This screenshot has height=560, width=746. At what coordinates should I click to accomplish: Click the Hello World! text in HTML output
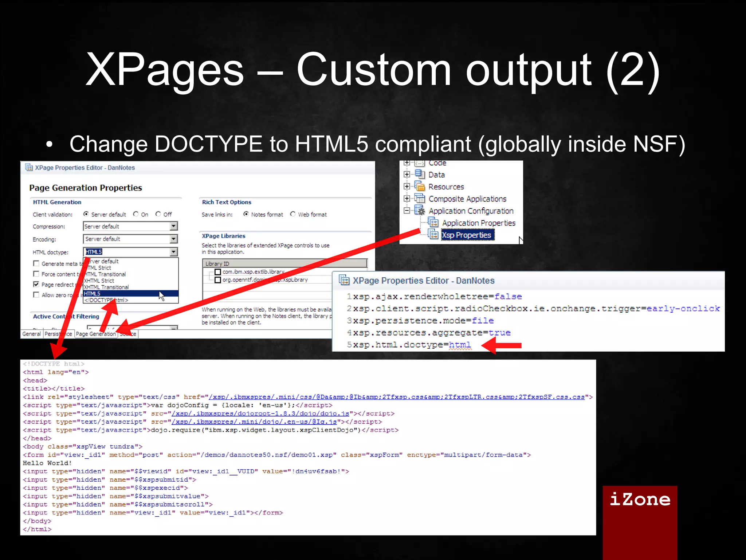47,463
